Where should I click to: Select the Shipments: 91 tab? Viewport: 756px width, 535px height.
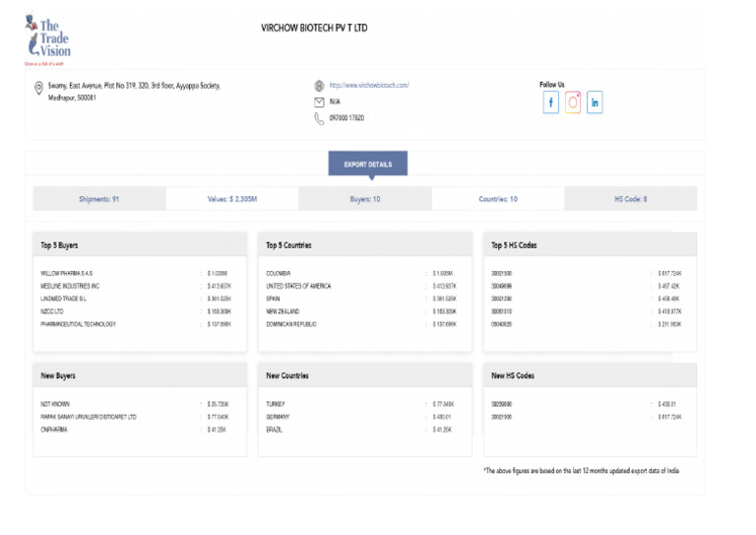(x=99, y=199)
